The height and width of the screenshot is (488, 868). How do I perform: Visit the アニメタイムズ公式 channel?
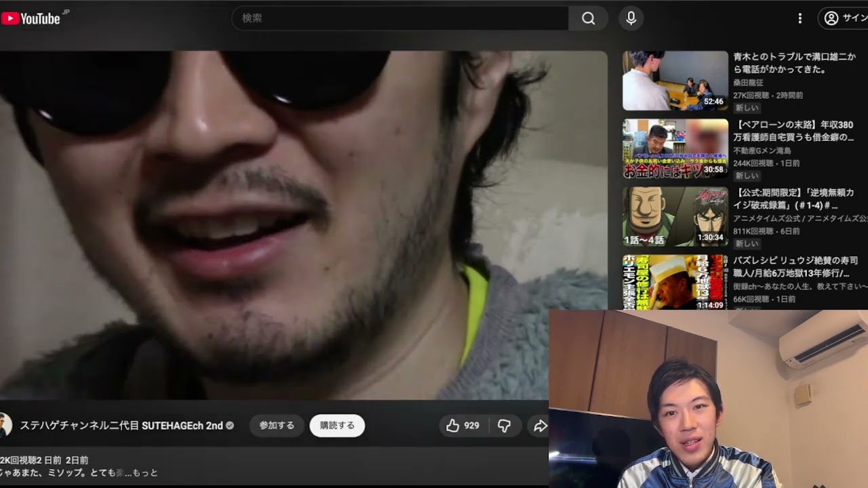click(x=800, y=218)
